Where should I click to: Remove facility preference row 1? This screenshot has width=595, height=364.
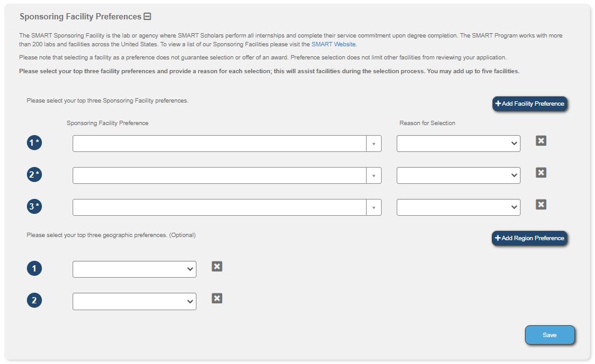(x=541, y=141)
